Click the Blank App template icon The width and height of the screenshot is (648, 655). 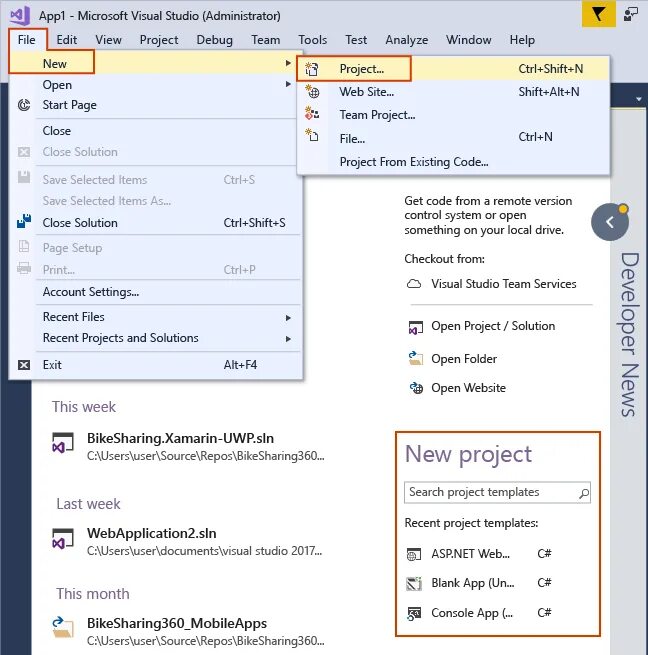(414, 584)
